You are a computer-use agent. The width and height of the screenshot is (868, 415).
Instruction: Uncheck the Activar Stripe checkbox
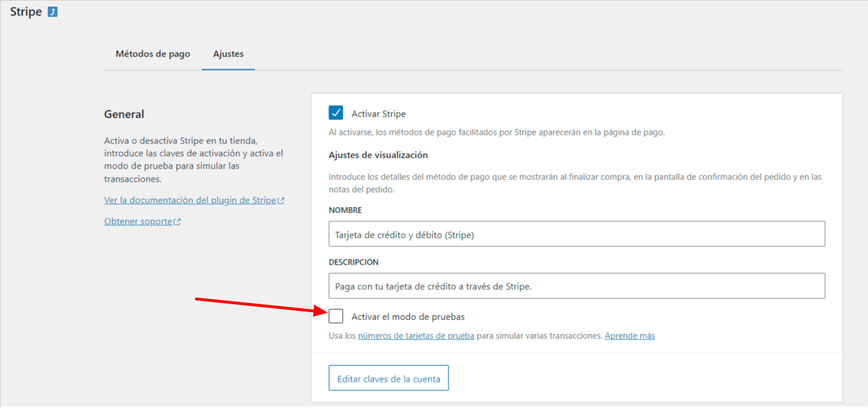pyautogui.click(x=336, y=113)
